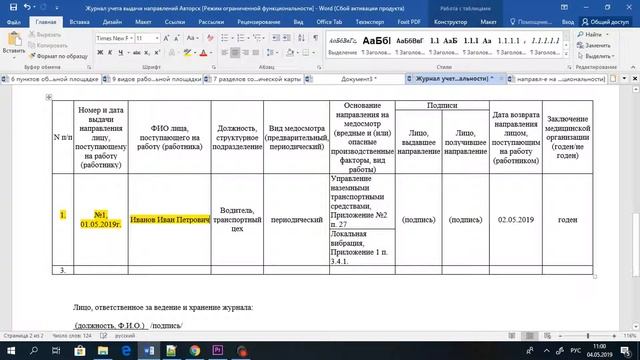Click Share (Общий доступ) button
The width and height of the screenshot is (640, 360).
(x=605, y=22)
